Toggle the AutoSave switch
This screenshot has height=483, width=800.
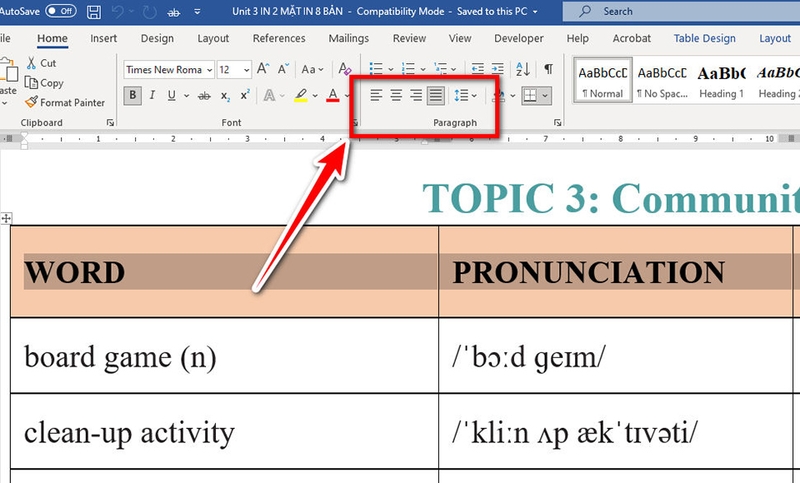pos(61,11)
